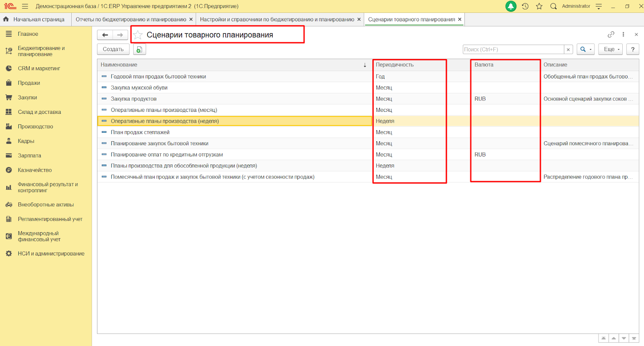
Task: Open the Кадры section
Action: tap(26, 141)
